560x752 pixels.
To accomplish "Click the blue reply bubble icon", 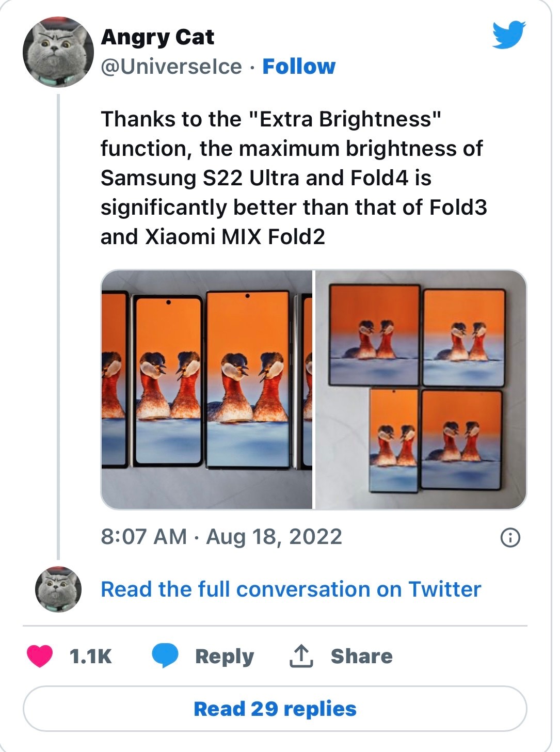I will pos(165,656).
